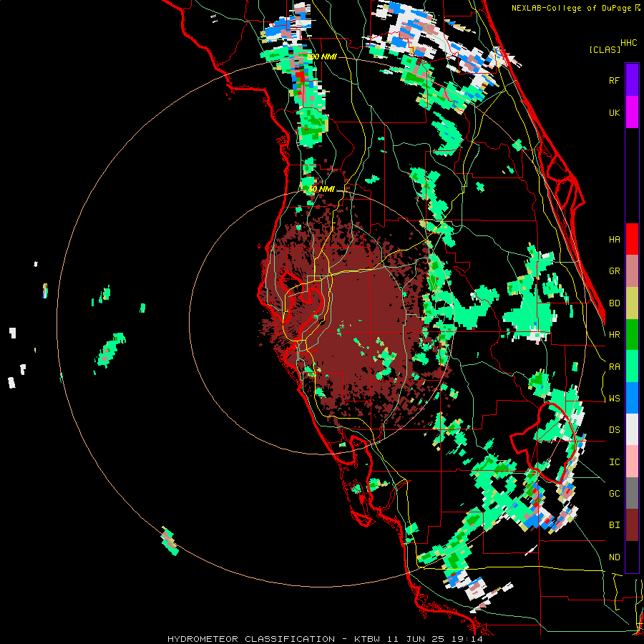Click the BI legend label
This screenshot has width=644, height=644.
click(614, 525)
